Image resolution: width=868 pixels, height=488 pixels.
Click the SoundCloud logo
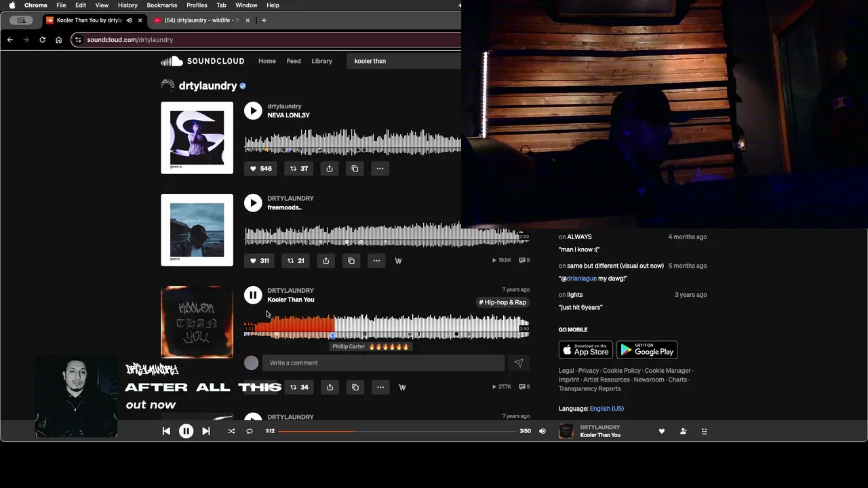tap(202, 61)
